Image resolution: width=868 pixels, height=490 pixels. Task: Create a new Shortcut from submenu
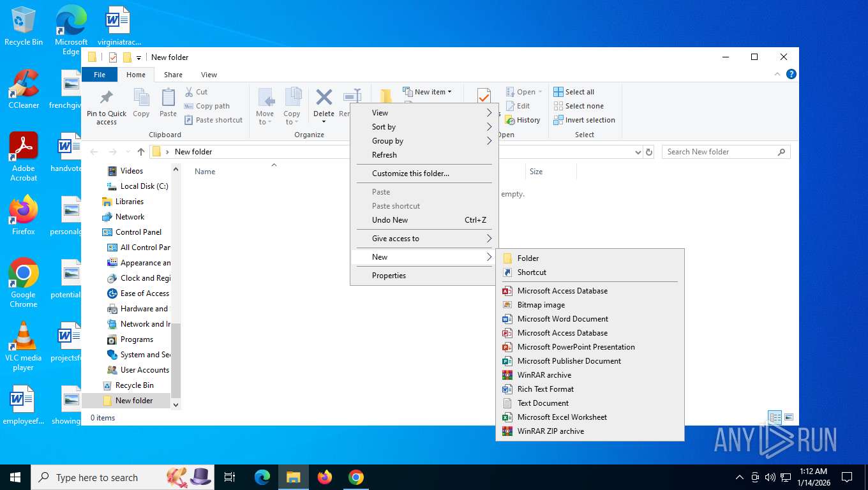[590, 272]
